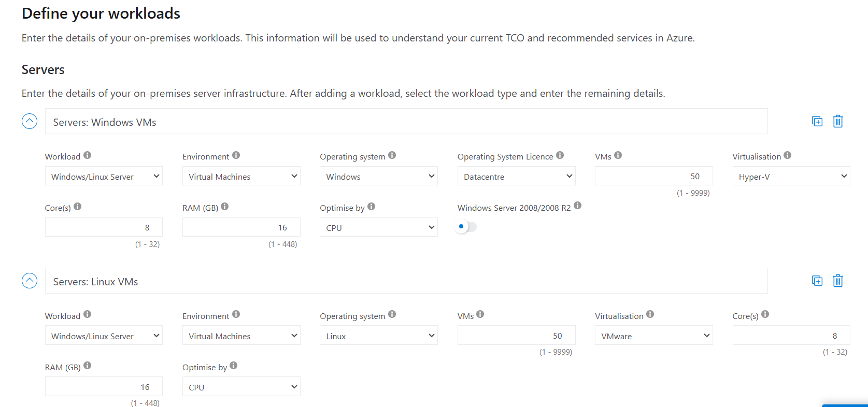This screenshot has width=868, height=407.
Task: Click the Windows VMs RAM (GB) field
Action: pos(241,227)
